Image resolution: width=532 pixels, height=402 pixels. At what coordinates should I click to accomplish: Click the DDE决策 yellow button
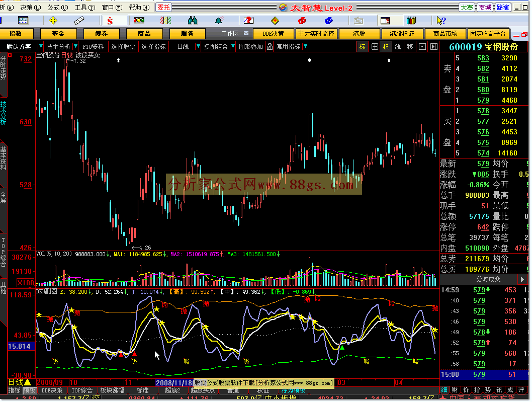click(x=273, y=34)
